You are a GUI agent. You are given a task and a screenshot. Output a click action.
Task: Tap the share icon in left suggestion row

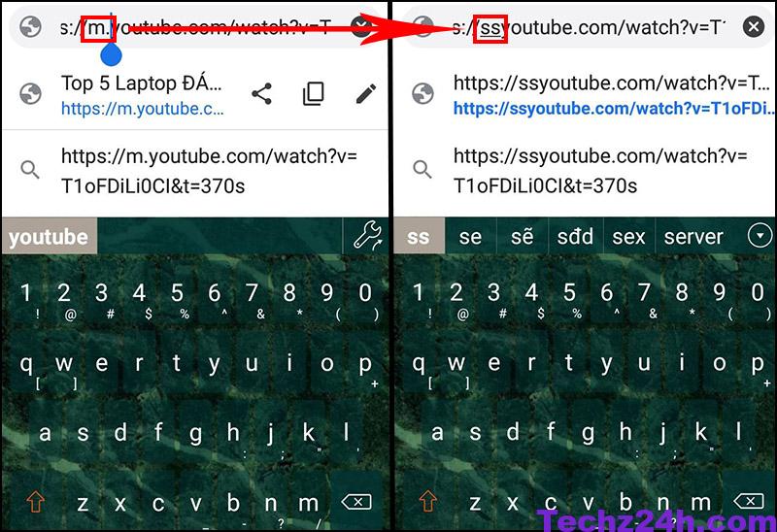tap(261, 93)
